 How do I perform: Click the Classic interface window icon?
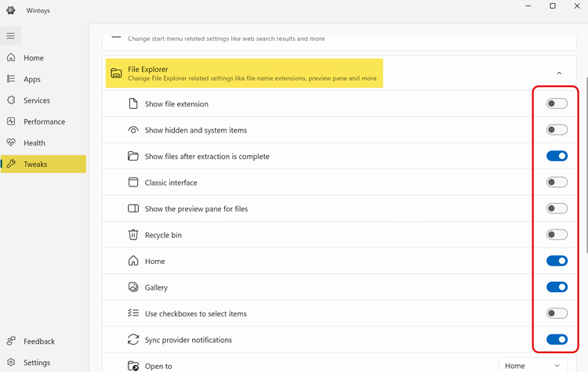[x=133, y=182]
